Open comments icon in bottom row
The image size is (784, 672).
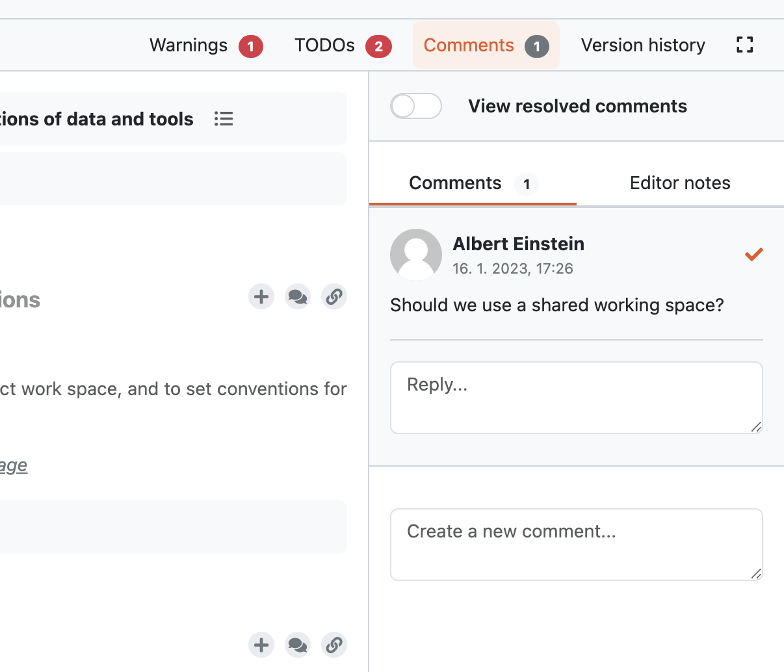(x=298, y=645)
